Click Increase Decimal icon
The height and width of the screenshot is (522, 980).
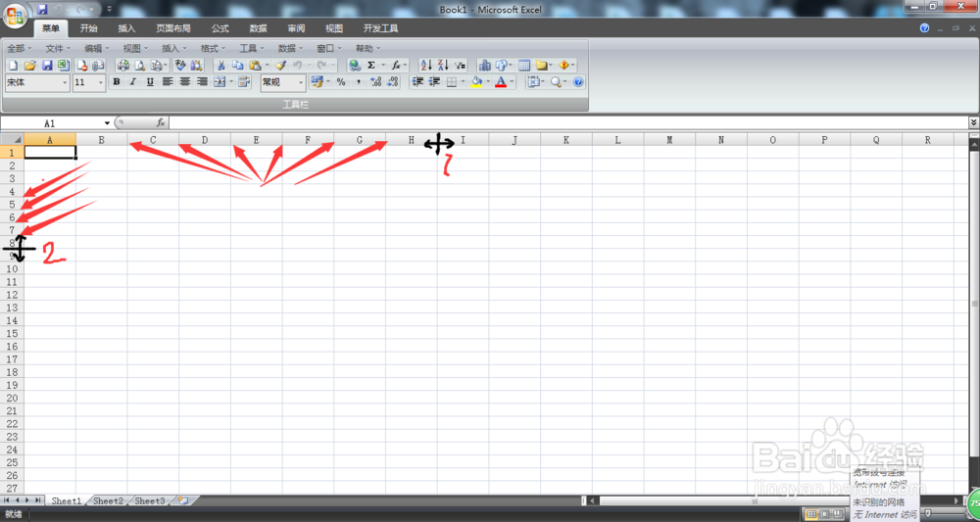tap(375, 82)
